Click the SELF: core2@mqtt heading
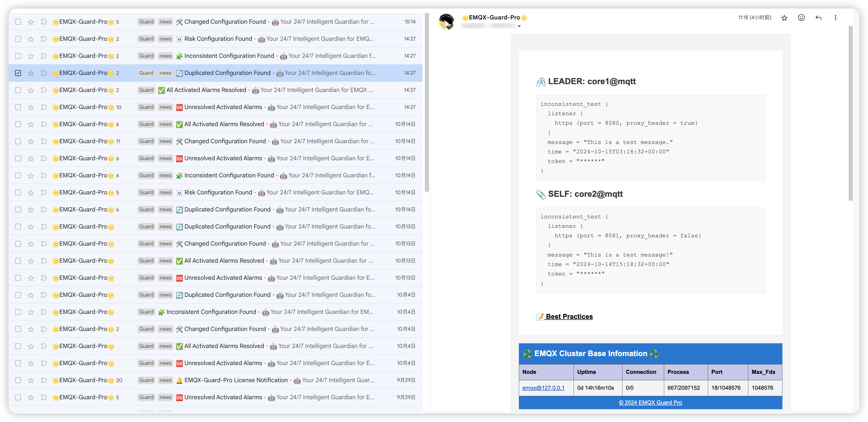This screenshot has width=868, height=422. pyautogui.click(x=580, y=194)
